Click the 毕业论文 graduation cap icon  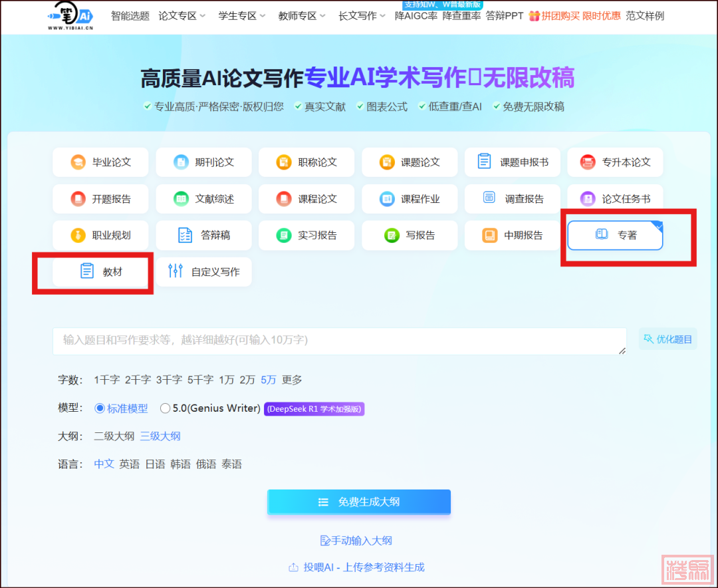[x=78, y=162]
